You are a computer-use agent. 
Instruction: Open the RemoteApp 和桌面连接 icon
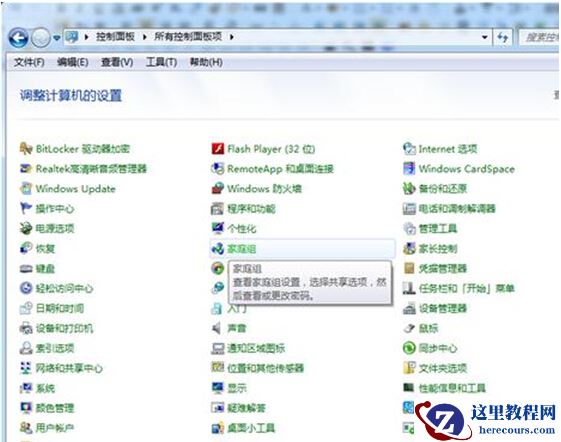[218, 169]
